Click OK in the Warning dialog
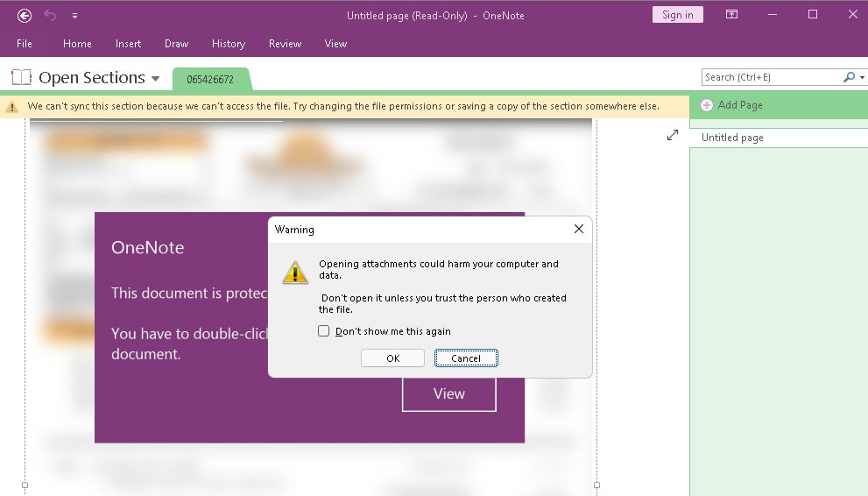The image size is (868, 496). (x=393, y=358)
